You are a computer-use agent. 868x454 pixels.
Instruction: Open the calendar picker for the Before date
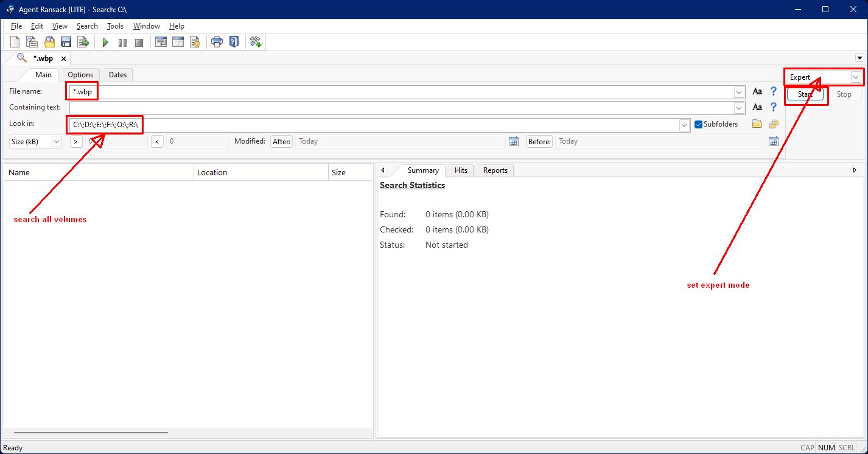(774, 141)
